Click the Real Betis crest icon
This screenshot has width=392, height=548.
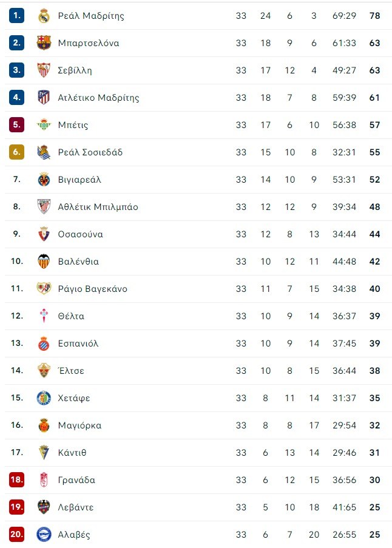point(44,125)
